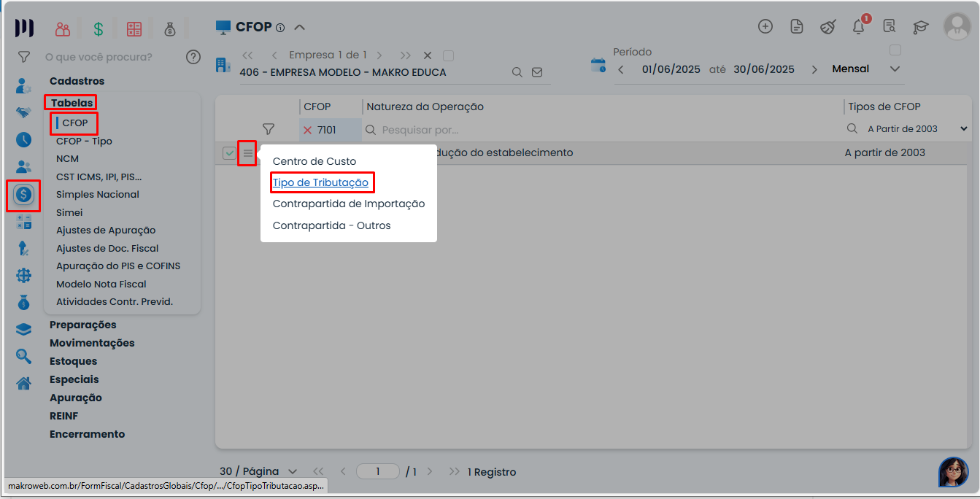Toggle the green row selection checkbox
This screenshot has width=980, height=499.
(x=229, y=153)
